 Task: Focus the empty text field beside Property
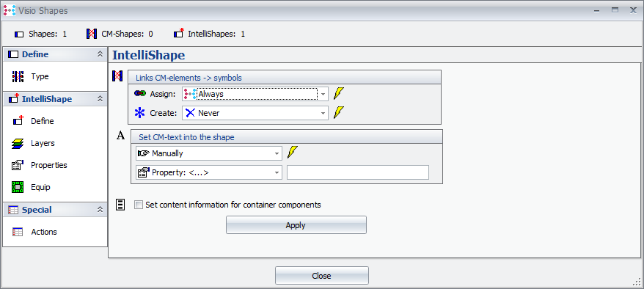tap(358, 172)
